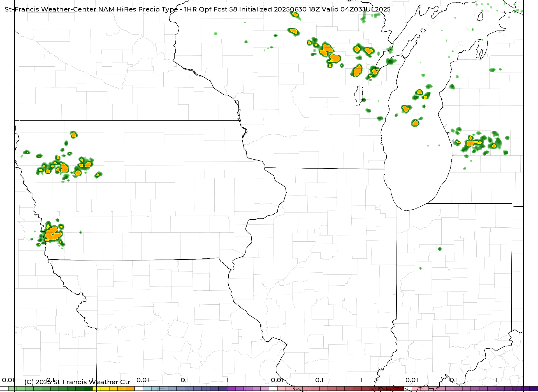
Task: Click the '0.01' label above the red scale
Action: [x=277, y=380]
